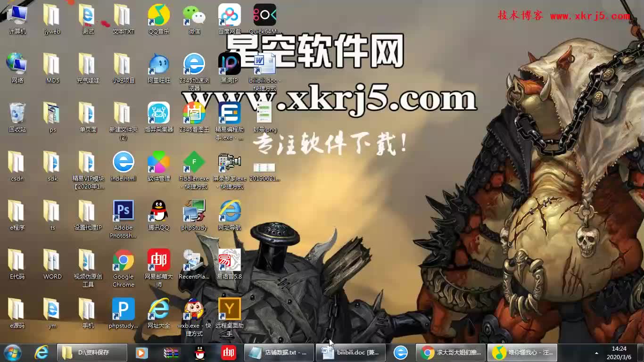The image size is (644, 362).
Task: Open the 文本TXT folder
Action: click(x=123, y=19)
